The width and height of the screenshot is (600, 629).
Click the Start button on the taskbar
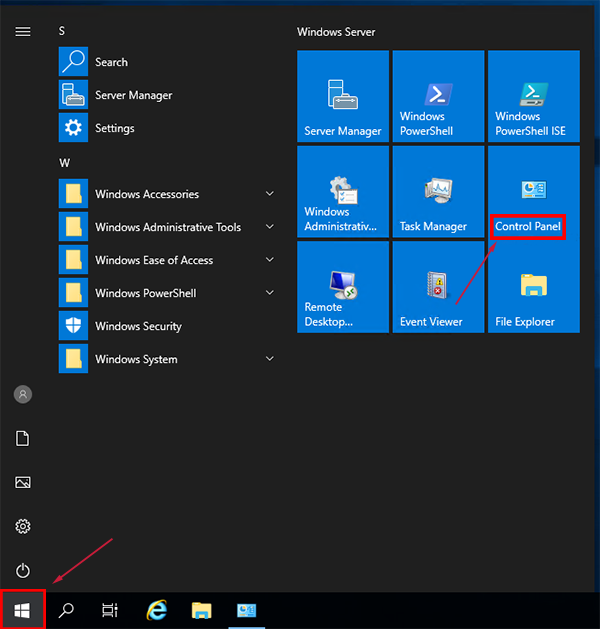point(22,610)
